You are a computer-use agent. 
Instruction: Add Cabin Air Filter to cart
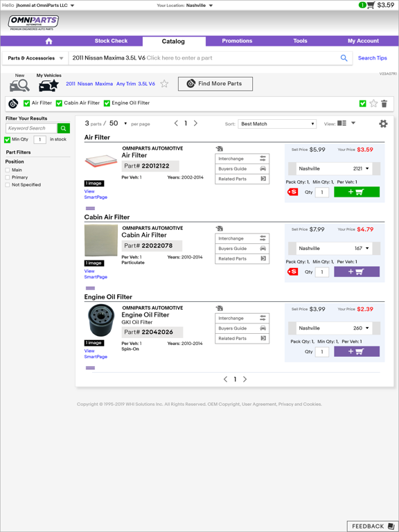tap(357, 272)
